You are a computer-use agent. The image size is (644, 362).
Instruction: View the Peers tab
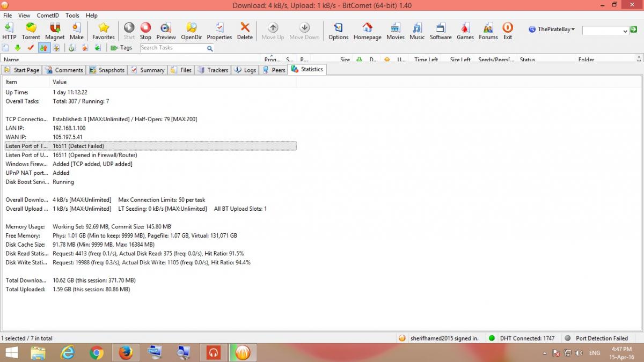274,70
